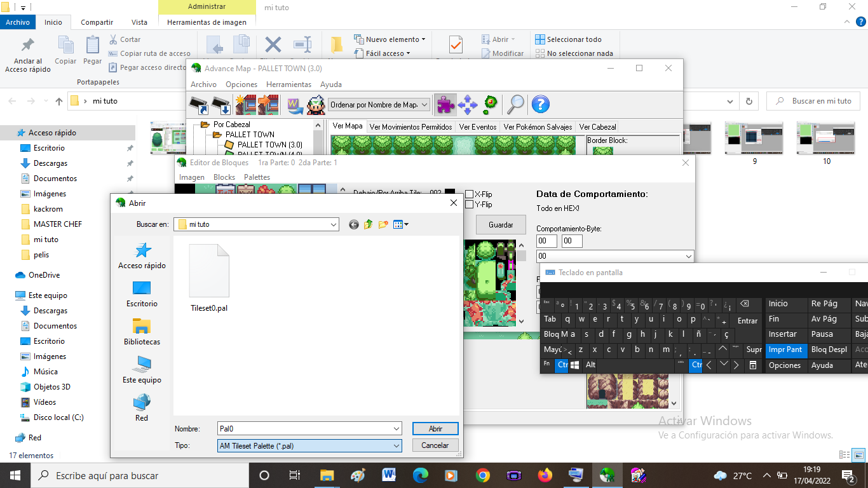Click the Pokémon trainer sprite toolbar icon
This screenshot has height=488, width=868.
[316, 104]
